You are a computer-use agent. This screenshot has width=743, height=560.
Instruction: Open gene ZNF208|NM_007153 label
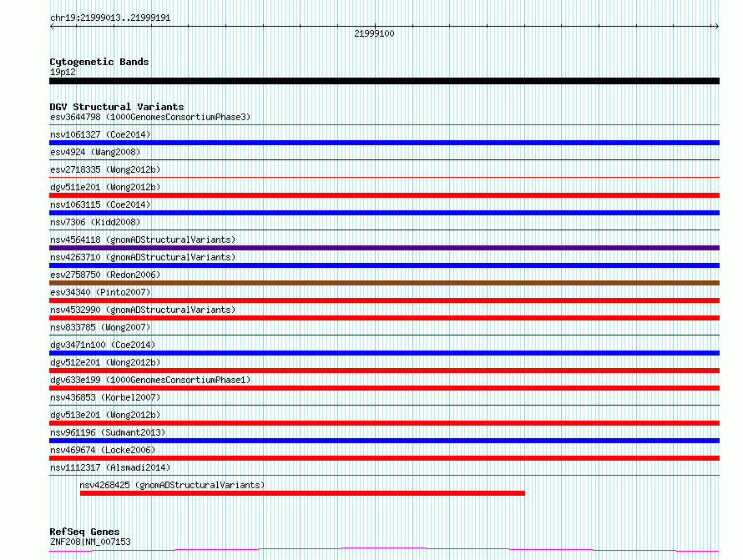coord(90,542)
